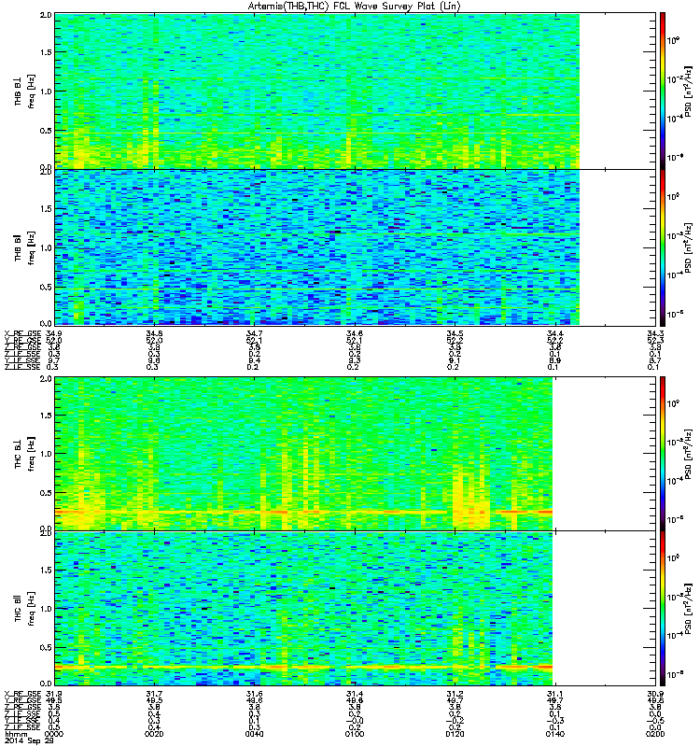700x747 pixels.
Task: Click the '2.0' tick label on THC B⊥ axis
Action: 46,379
